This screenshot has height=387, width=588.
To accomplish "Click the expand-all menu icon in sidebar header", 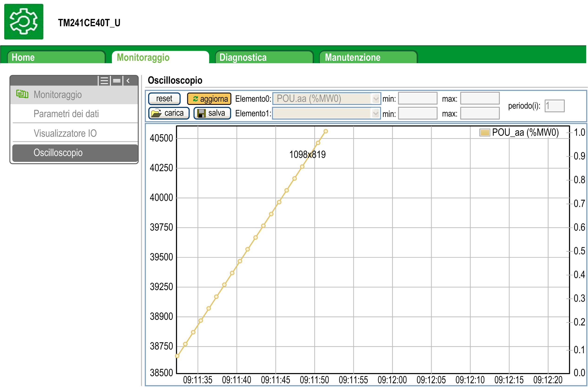I will (104, 81).
